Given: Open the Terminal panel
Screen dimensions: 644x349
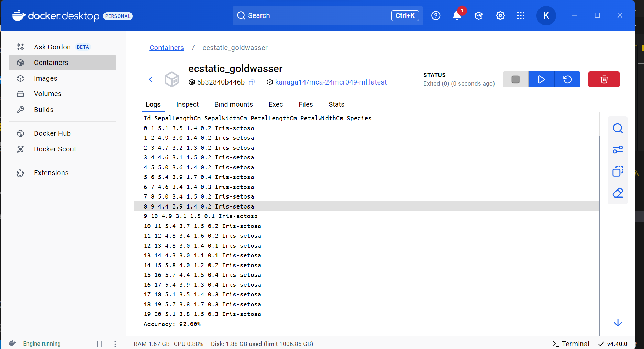Looking at the screenshot, I should tap(571, 344).
